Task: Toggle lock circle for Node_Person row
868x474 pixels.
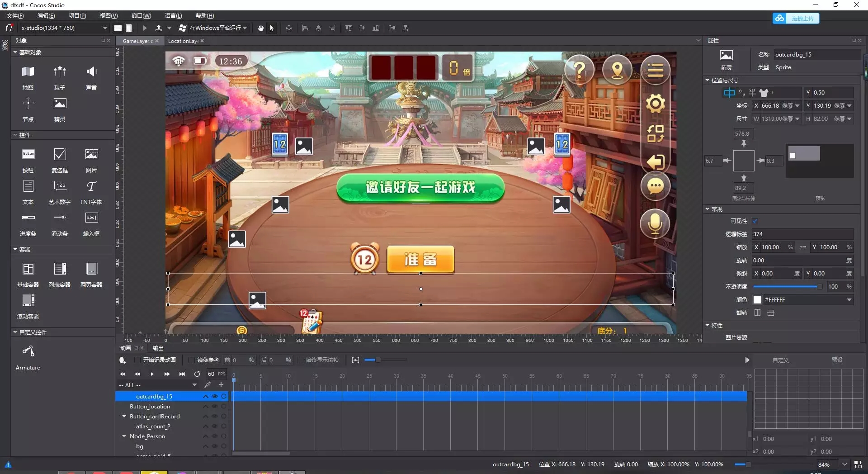Action: coord(224,436)
